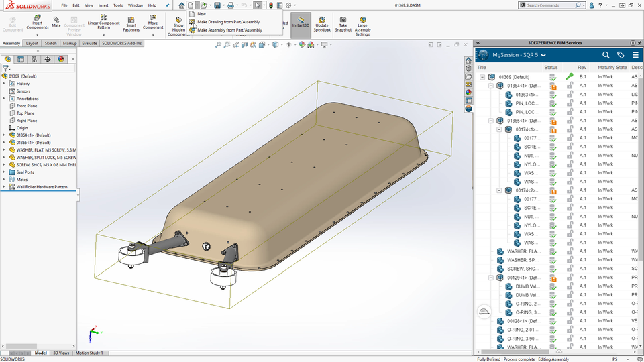Collapse the 01365<1> node in the PLM tree
The height and width of the screenshot is (362, 644).
point(491,121)
